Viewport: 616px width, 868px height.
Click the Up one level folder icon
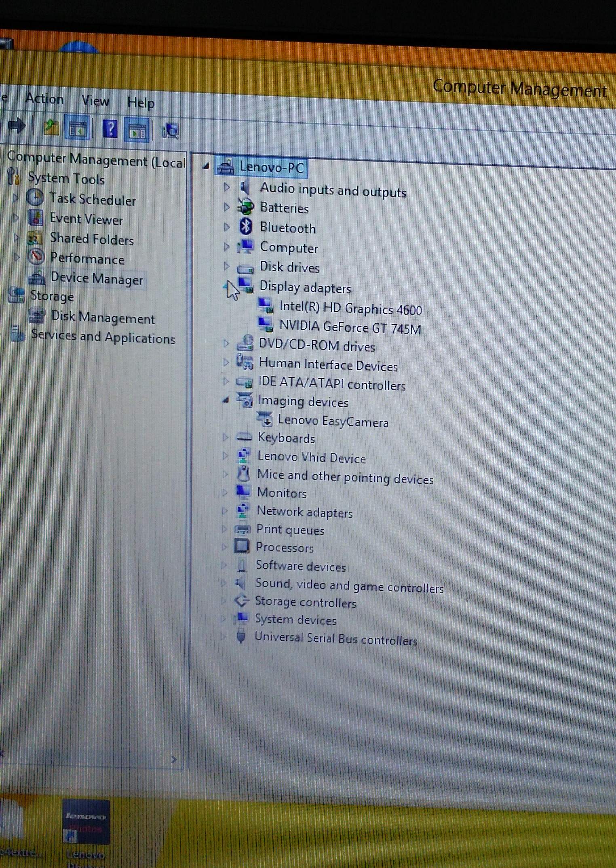(x=51, y=128)
